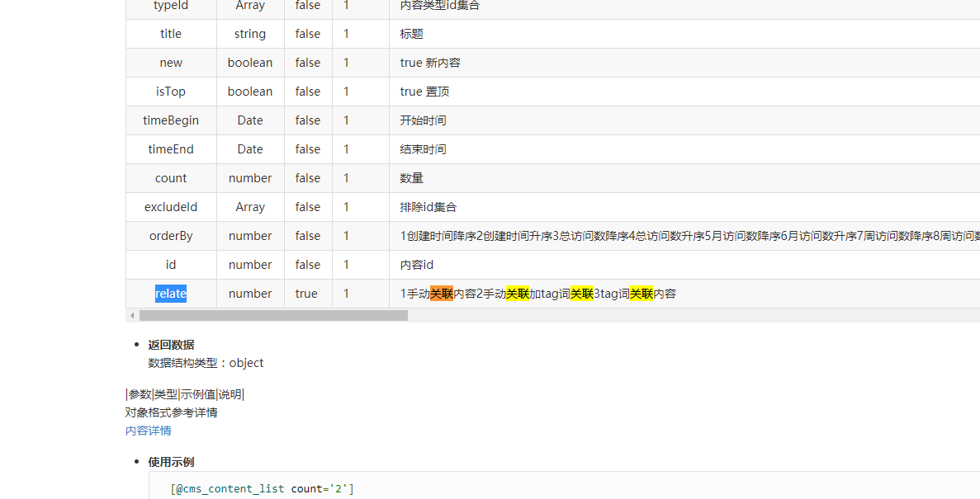Click the 'count' parameter cell
This screenshot has width=980, height=499.
171,178
